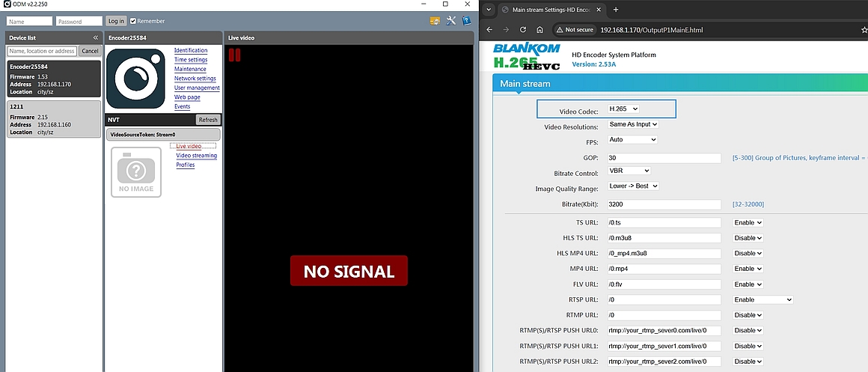Viewport: 868px width, 372px height.
Task: Close the Main stream Settings browser tab
Action: point(599,10)
